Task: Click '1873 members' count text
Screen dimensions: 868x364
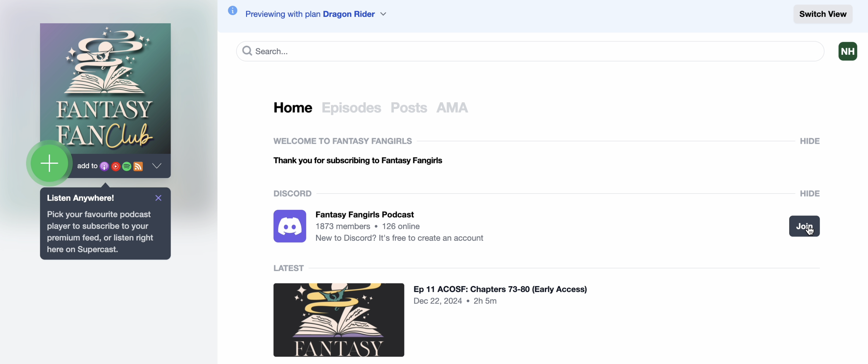Action: point(343,226)
